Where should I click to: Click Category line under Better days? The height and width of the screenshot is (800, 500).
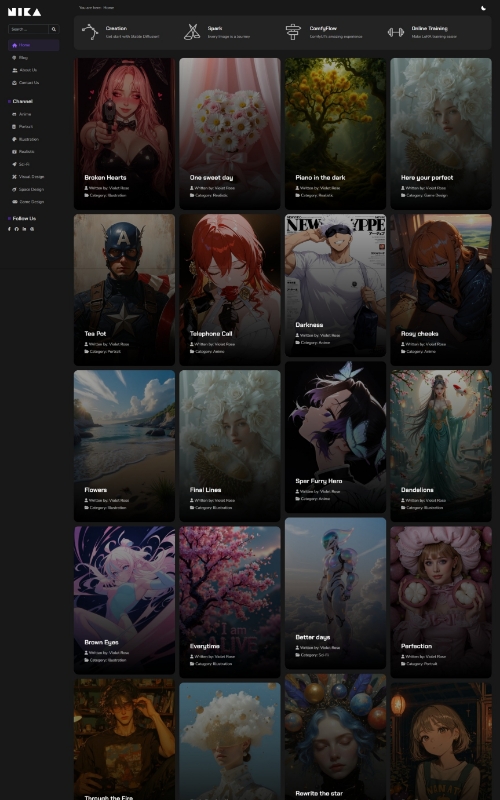click(x=312, y=655)
